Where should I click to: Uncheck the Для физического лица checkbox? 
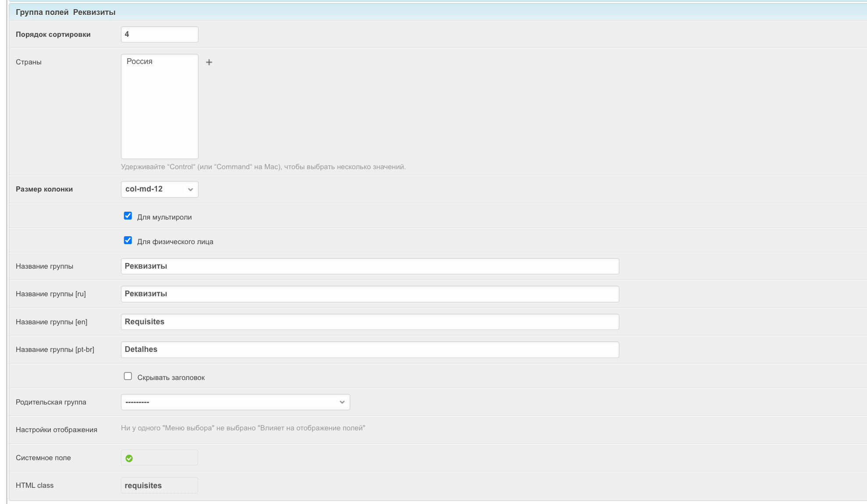pos(128,240)
